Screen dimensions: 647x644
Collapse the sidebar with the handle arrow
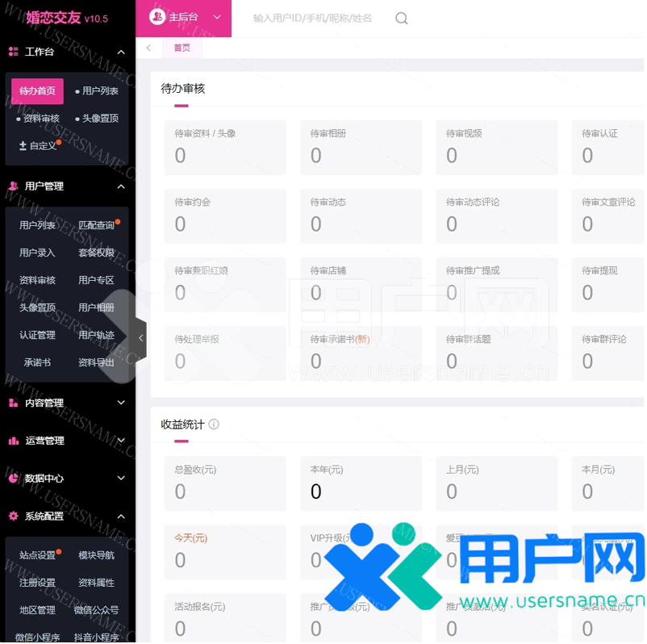[x=140, y=338]
